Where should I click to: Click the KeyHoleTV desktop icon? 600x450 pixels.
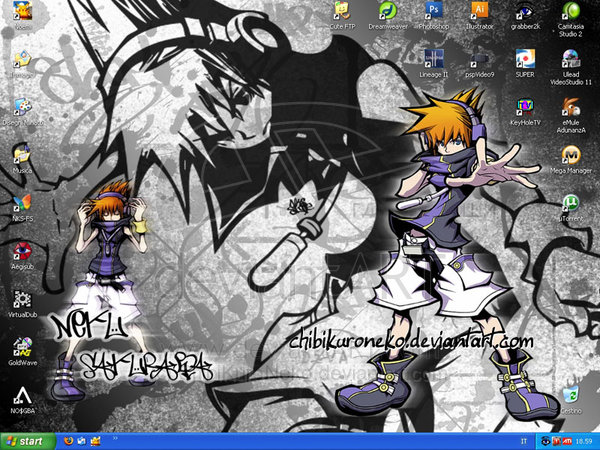[x=524, y=106]
